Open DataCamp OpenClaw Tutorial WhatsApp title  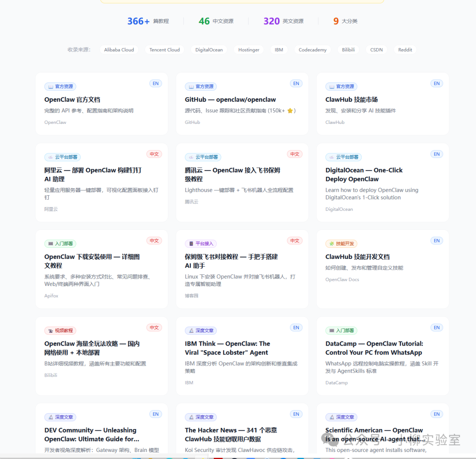(x=374, y=348)
